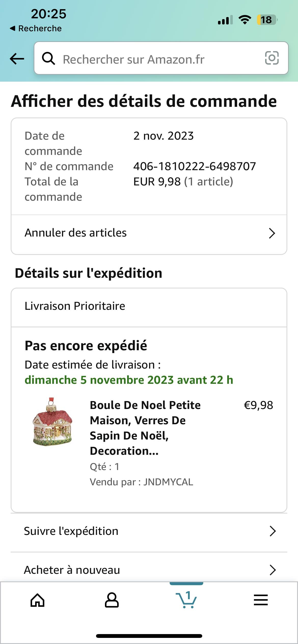Expand the Acheter à nouveau chevron

(x=273, y=570)
